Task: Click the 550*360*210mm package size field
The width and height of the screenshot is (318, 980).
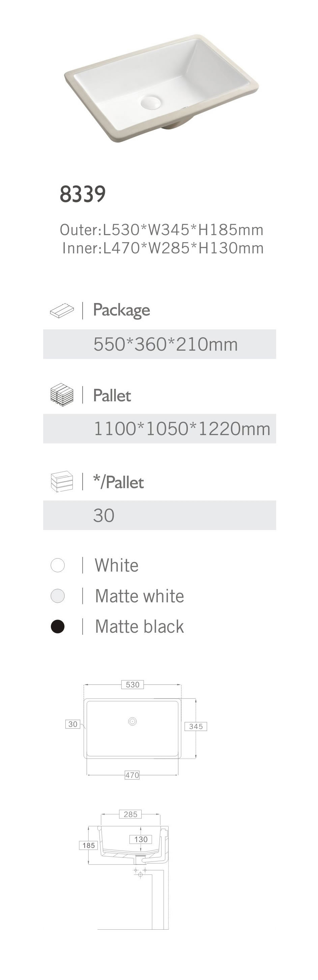Action: [165, 344]
